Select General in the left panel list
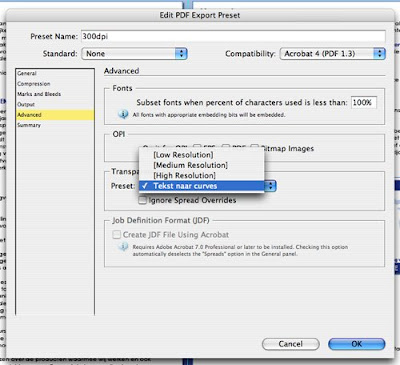This screenshot has width=400, height=365. (55, 73)
